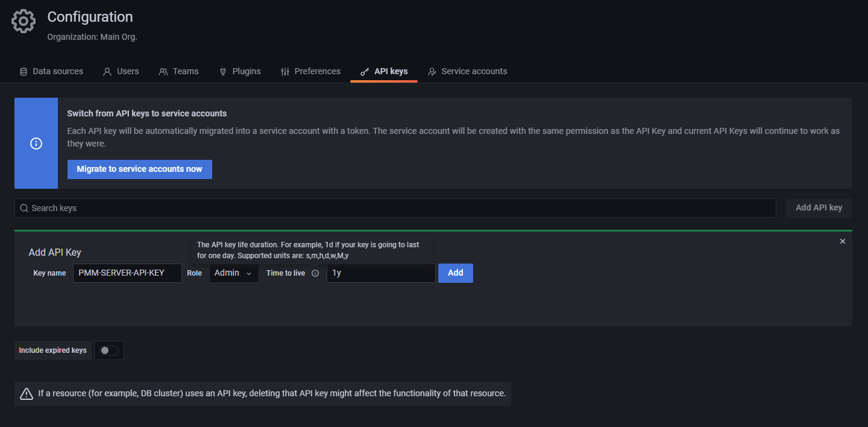Click the Time to live 1y field
Screen dimensions: 868x427
coord(381,273)
